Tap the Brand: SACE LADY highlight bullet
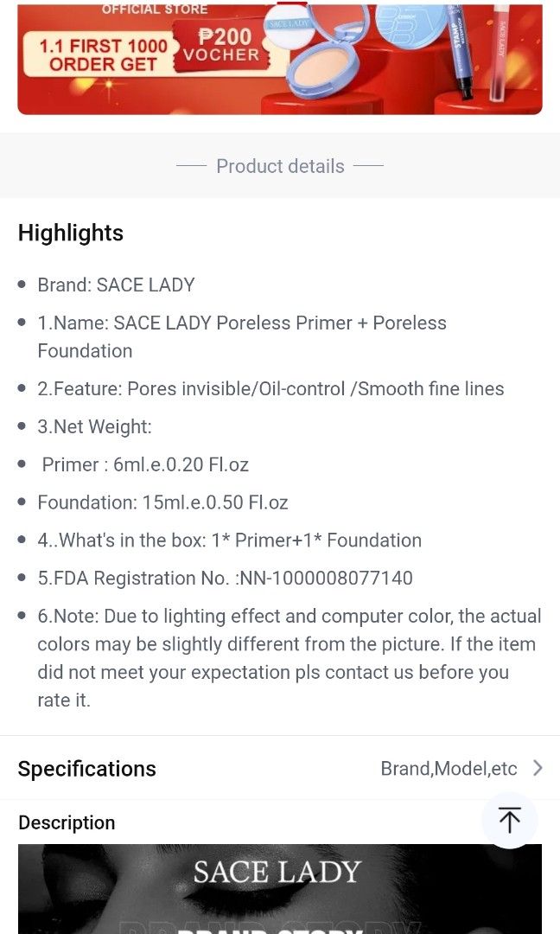The image size is (560, 934). [116, 285]
